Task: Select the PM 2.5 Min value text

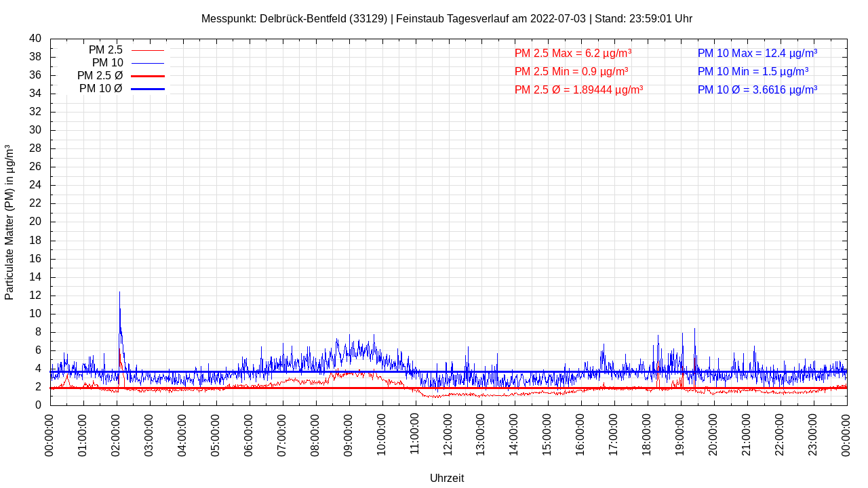Action: (571, 71)
